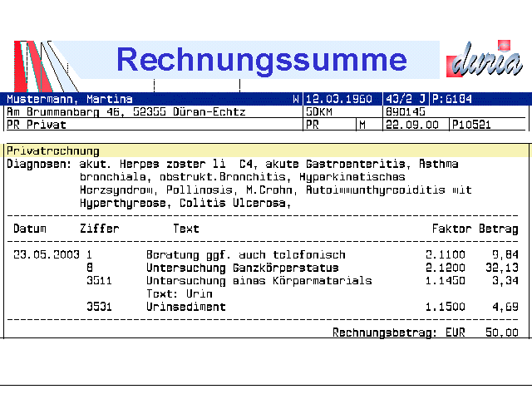532x399 pixels.
Task: Click the Rechnungsbetrag total of 50,00
Action: point(502,332)
